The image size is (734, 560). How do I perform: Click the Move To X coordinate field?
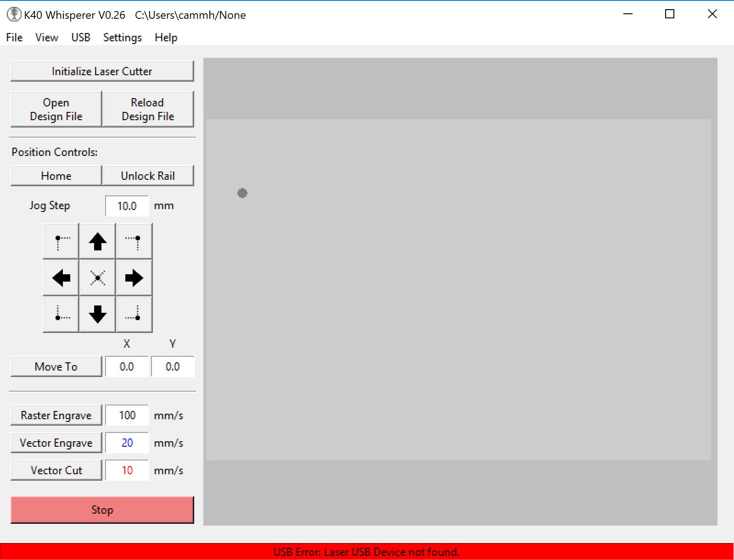[127, 367]
